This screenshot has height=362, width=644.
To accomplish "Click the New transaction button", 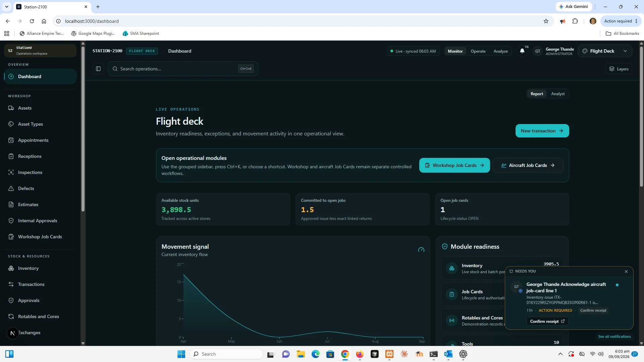I will pos(542,131).
